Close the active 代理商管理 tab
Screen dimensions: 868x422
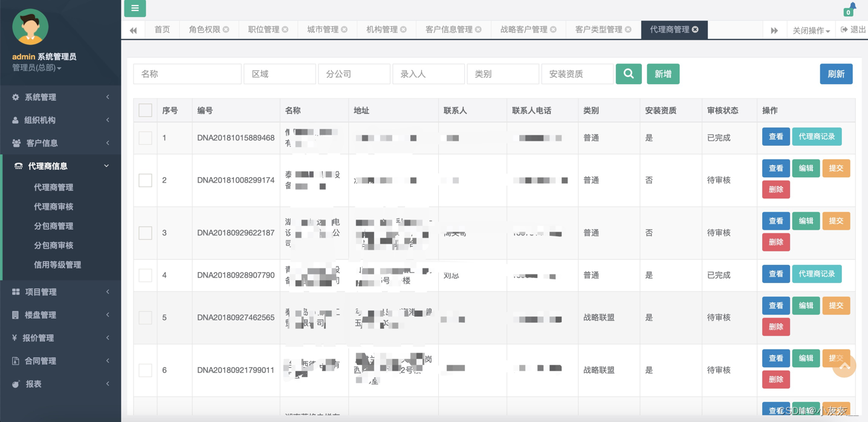point(696,29)
